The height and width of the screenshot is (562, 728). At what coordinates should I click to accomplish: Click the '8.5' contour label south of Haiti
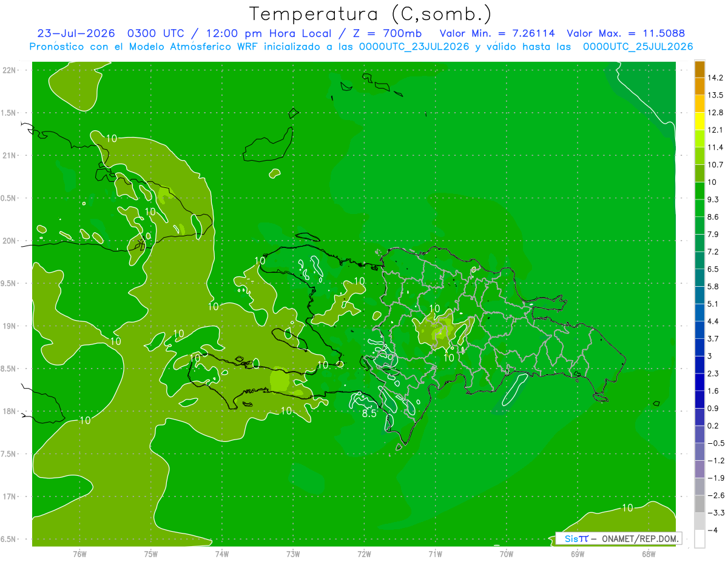tap(369, 414)
